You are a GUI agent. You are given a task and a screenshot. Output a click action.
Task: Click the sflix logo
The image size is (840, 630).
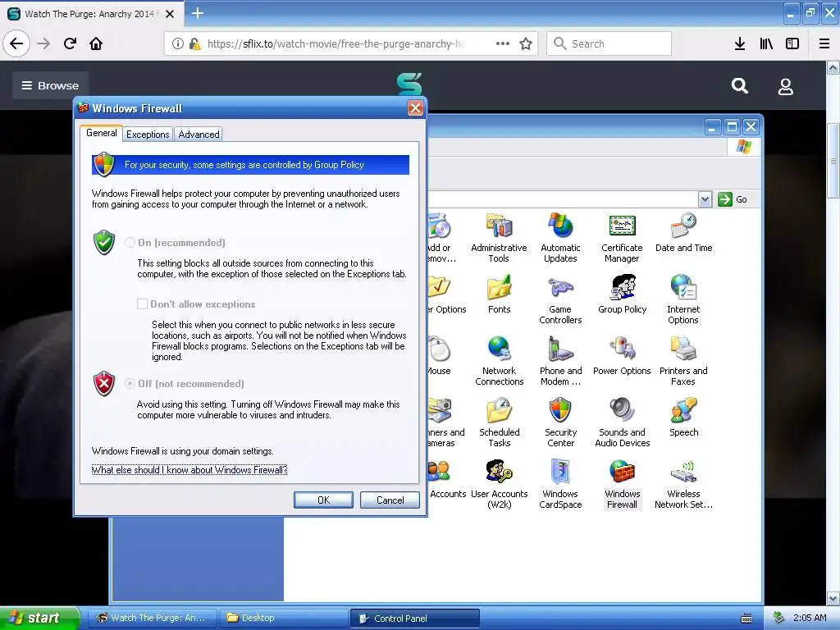(409, 84)
